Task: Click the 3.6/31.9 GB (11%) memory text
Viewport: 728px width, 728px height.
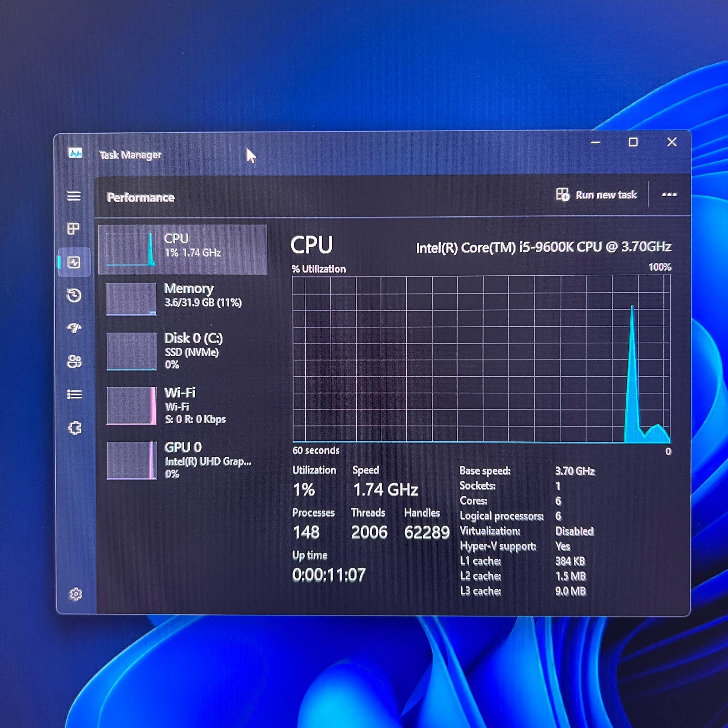Action: click(203, 303)
